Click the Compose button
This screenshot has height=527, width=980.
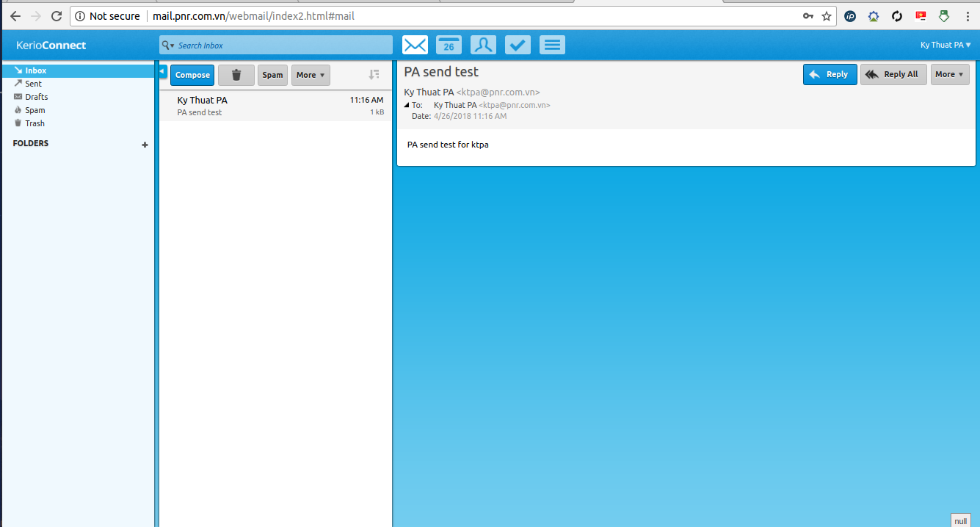click(192, 75)
